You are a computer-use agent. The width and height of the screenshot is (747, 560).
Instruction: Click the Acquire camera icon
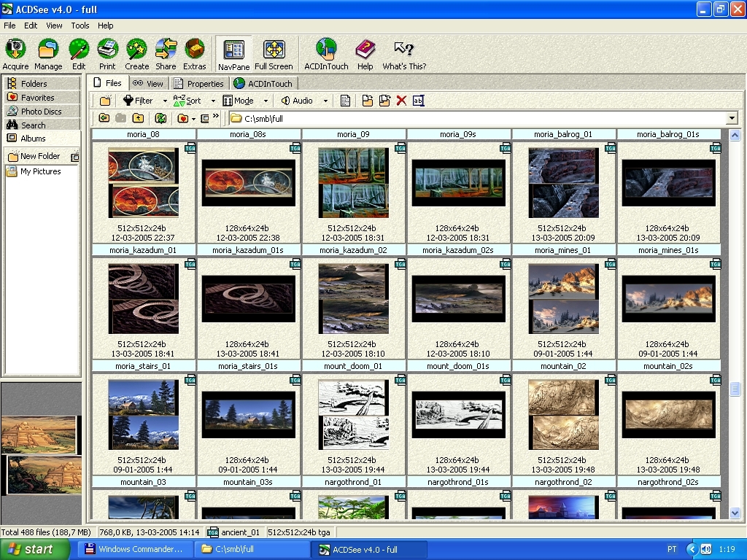[x=15, y=50]
